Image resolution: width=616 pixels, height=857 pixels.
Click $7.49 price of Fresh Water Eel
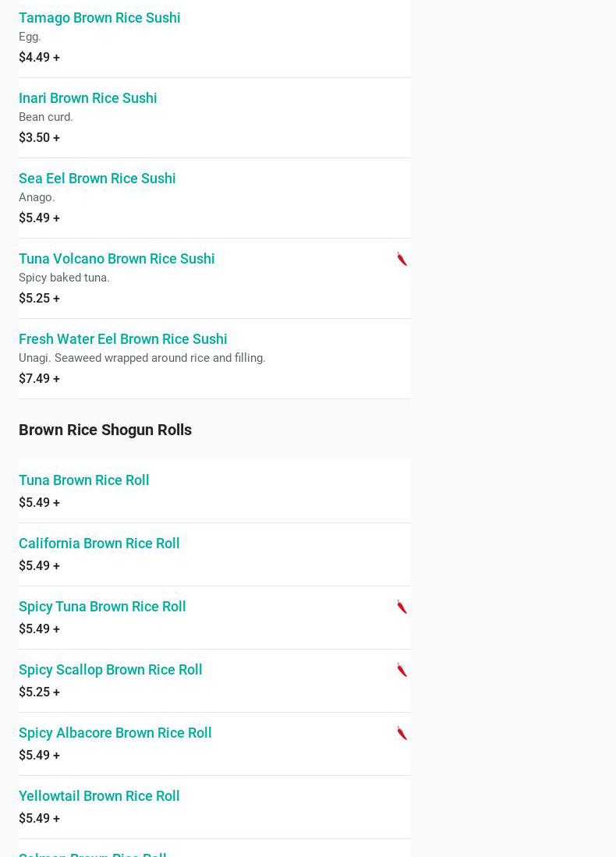[x=39, y=378]
